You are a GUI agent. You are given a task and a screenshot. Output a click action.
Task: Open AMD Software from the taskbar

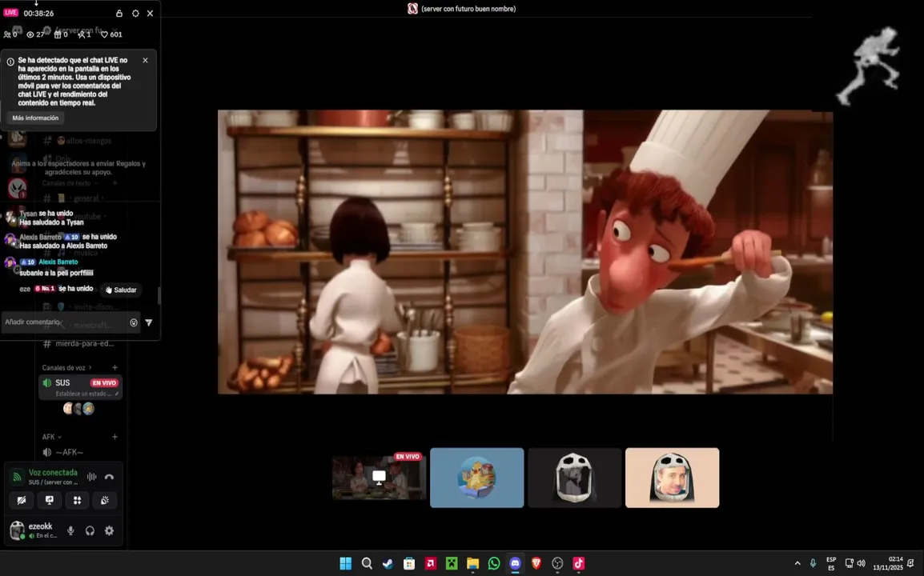pyautogui.click(x=431, y=564)
